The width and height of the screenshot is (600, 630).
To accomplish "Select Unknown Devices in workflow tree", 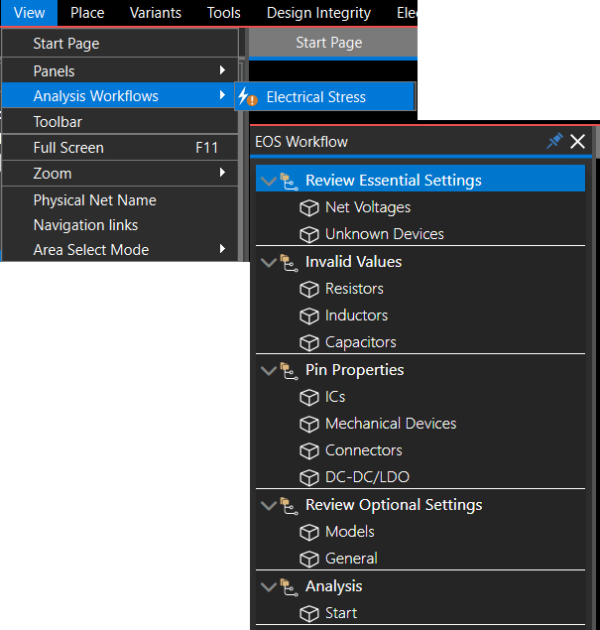I will [x=384, y=234].
